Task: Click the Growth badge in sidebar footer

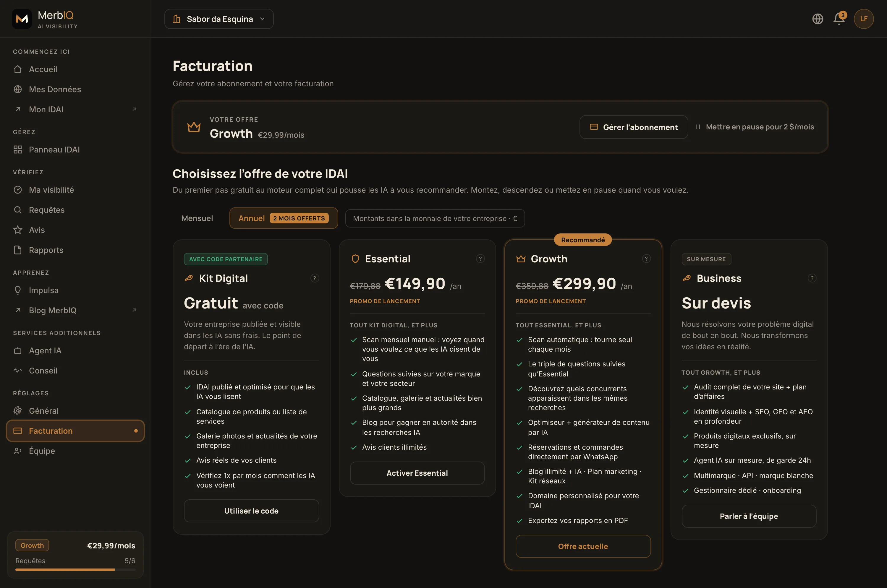Action: pos(32,545)
